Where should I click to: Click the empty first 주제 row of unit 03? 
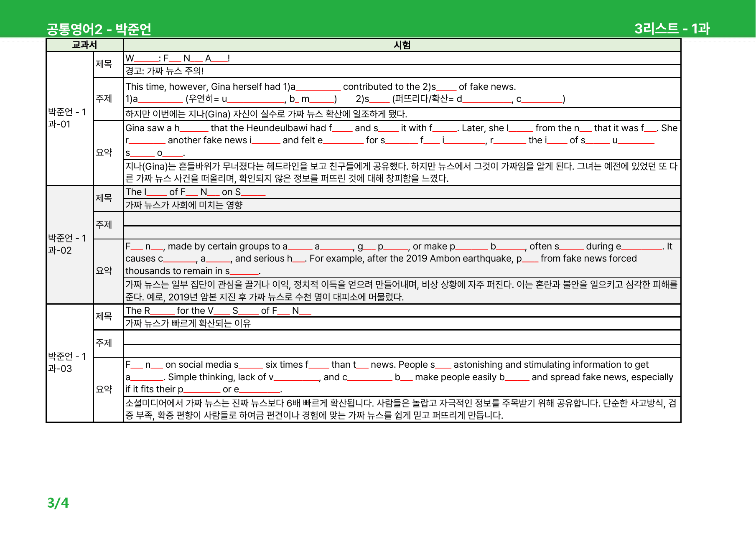pos(402,337)
